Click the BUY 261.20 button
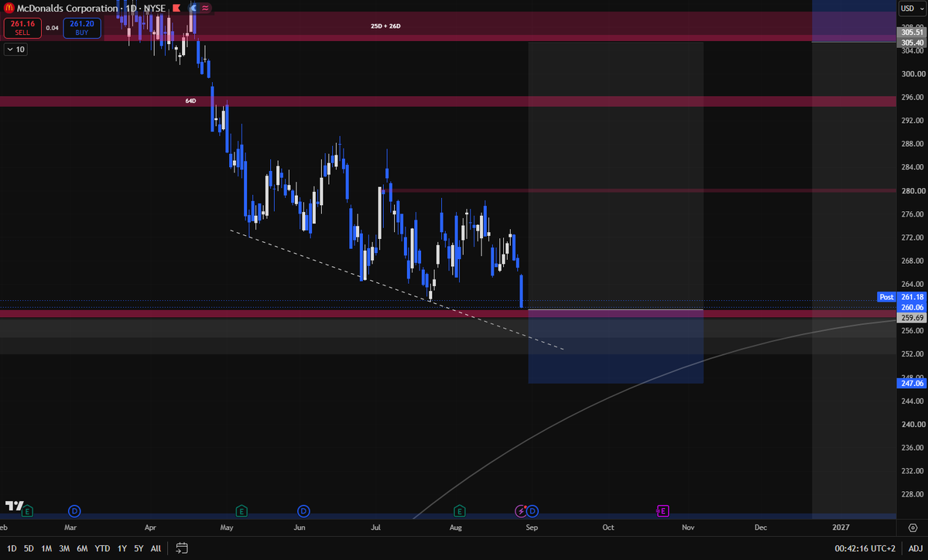Viewport: 928px width, 560px height. (82, 28)
